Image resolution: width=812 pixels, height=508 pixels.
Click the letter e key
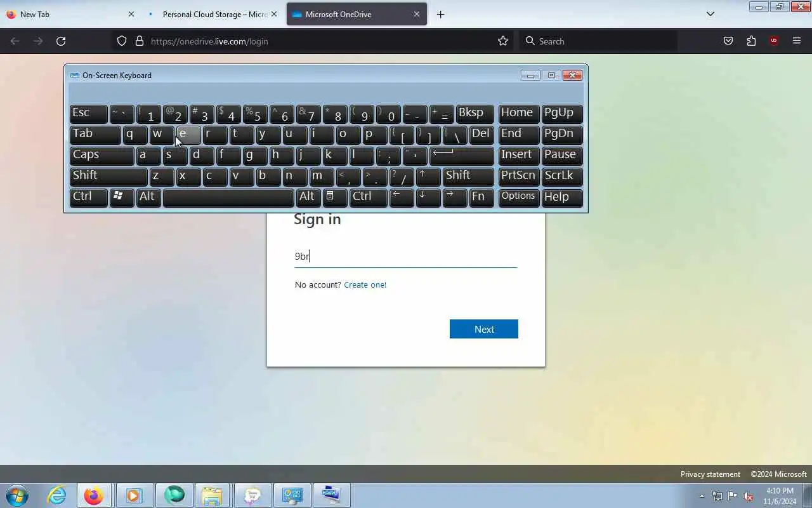click(x=188, y=134)
